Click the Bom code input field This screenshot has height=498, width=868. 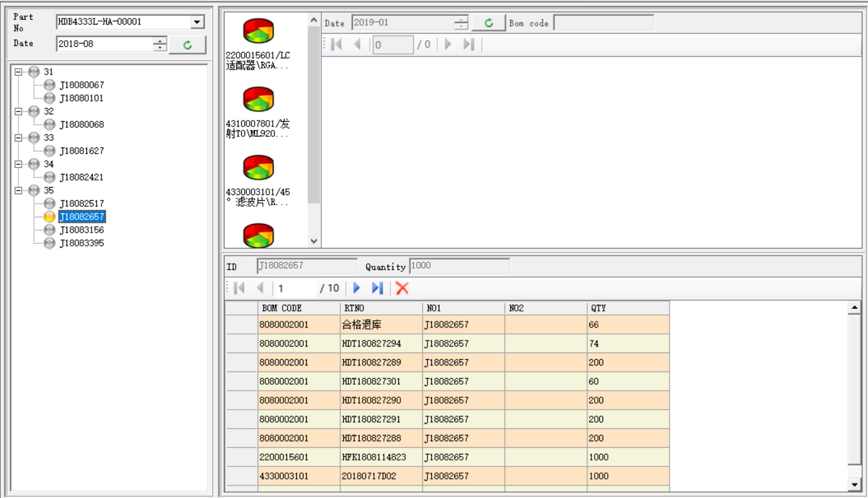point(603,23)
